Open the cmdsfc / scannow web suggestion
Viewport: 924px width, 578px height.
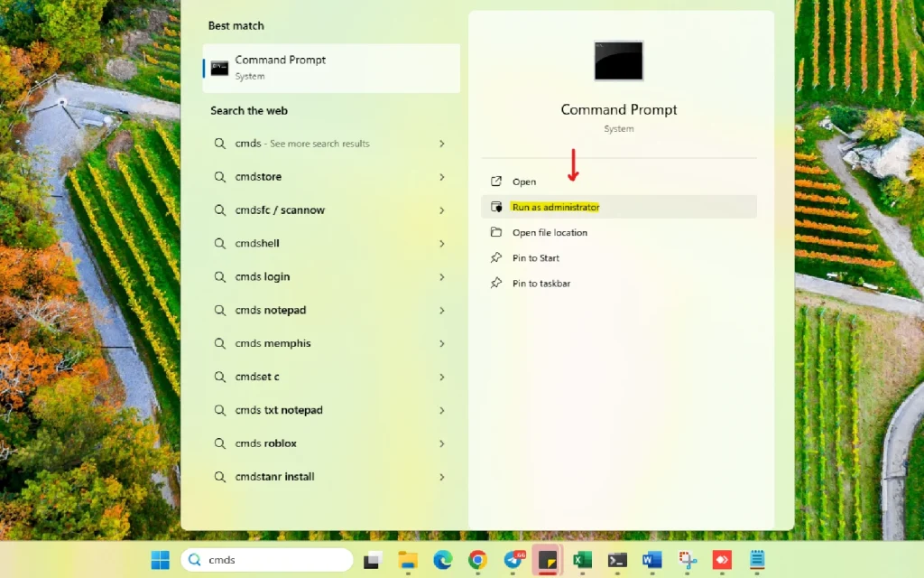pyautogui.click(x=331, y=210)
